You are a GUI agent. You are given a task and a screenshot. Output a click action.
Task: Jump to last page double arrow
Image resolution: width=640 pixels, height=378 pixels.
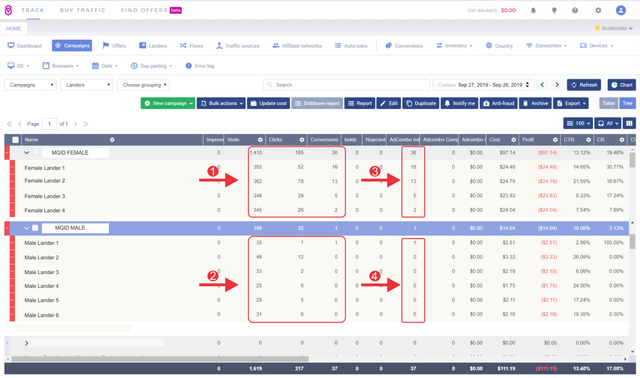click(x=86, y=124)
